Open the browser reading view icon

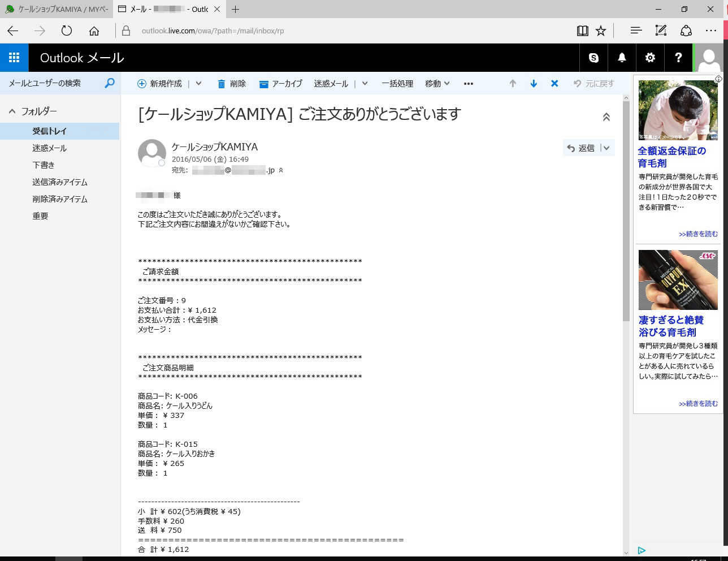pos(582,31)
